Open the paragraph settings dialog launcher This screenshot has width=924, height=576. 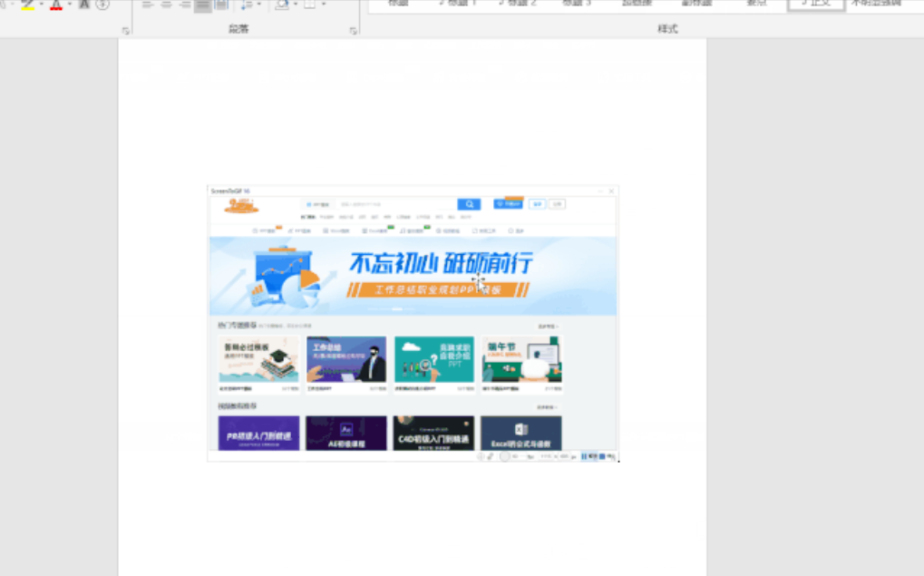pos(353,31)
